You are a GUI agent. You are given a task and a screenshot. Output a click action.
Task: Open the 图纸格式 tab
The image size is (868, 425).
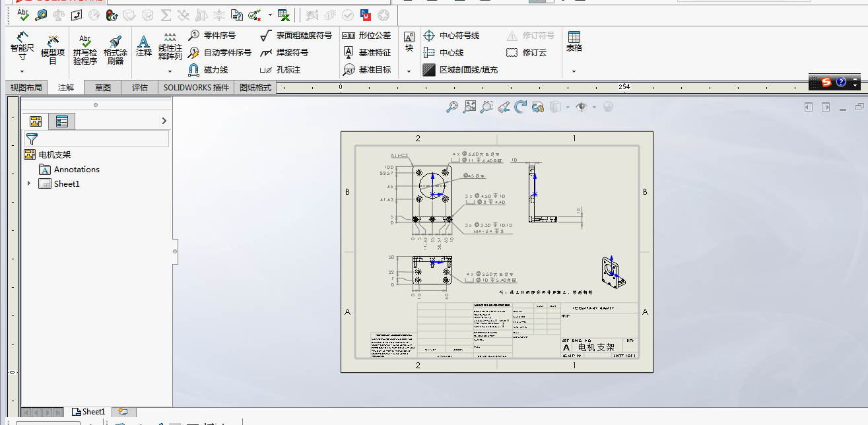(255, 87)
